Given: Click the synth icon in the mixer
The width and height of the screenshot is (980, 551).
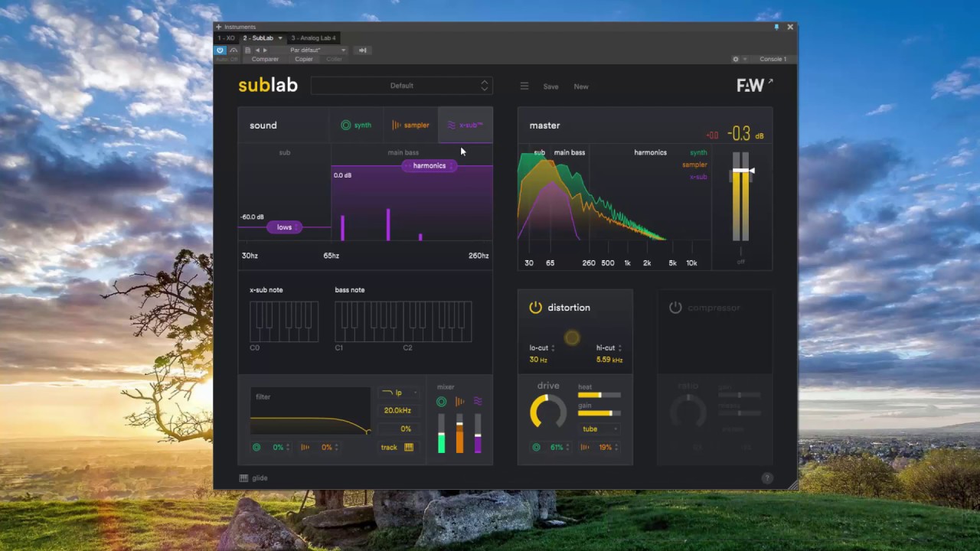Looking at the screenshot, I should [441, 401].
